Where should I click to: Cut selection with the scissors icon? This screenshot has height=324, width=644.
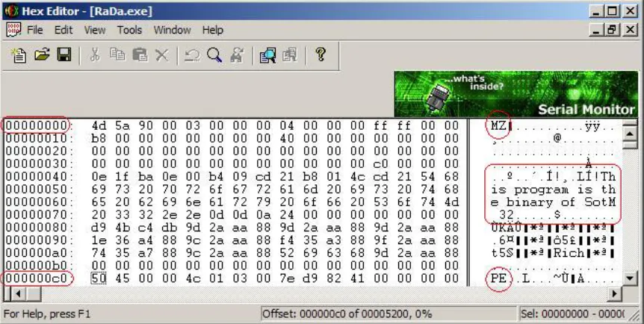(x=95, y=54)
